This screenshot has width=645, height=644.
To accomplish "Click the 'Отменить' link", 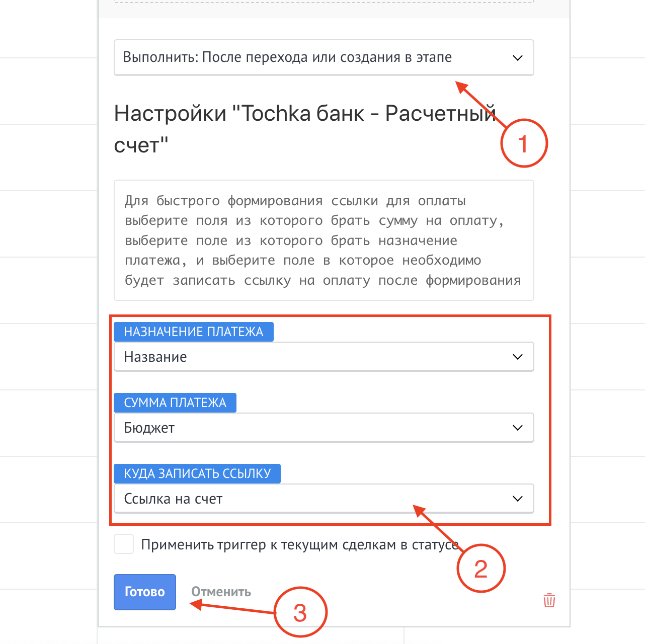I will [221, 592].
